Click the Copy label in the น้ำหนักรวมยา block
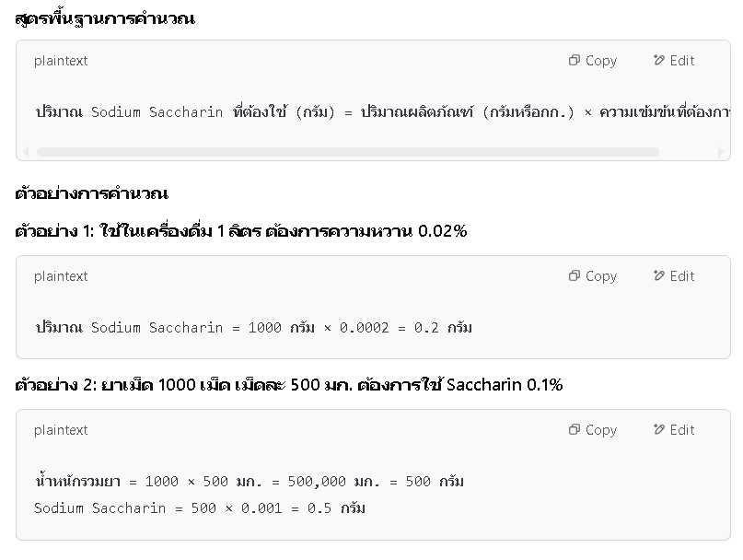Image resolution: width=743 pixels, height=560 pixels. (x=601, y=430)
